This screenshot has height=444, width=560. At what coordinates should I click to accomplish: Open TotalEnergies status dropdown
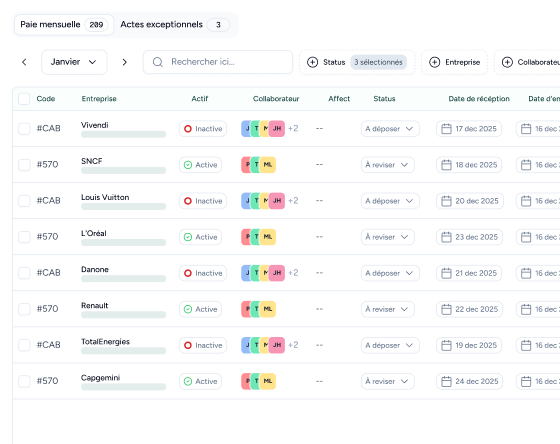[390, 345]
